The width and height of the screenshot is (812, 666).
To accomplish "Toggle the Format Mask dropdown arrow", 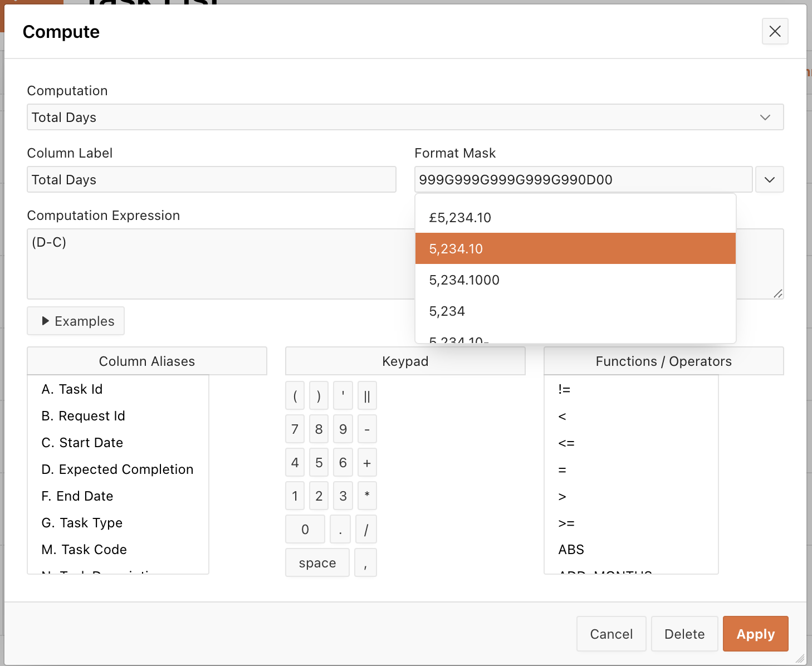I will 769,180.
